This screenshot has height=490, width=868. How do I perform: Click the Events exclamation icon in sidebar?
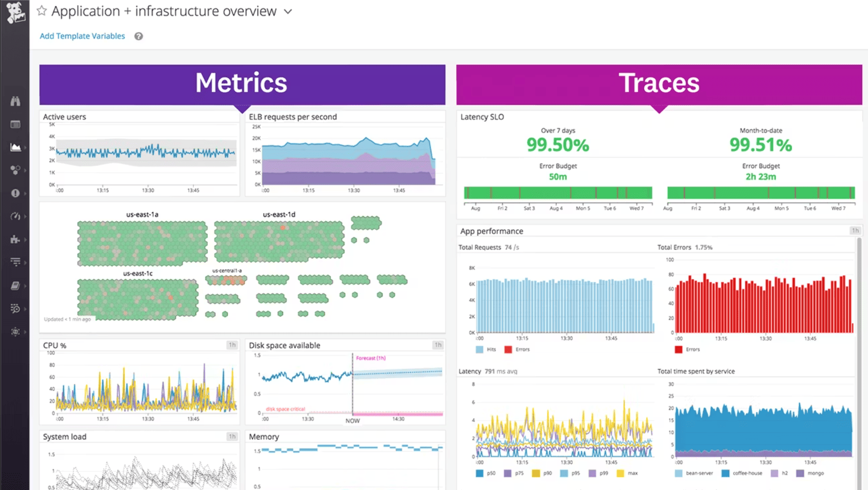[x=15, y=193]
